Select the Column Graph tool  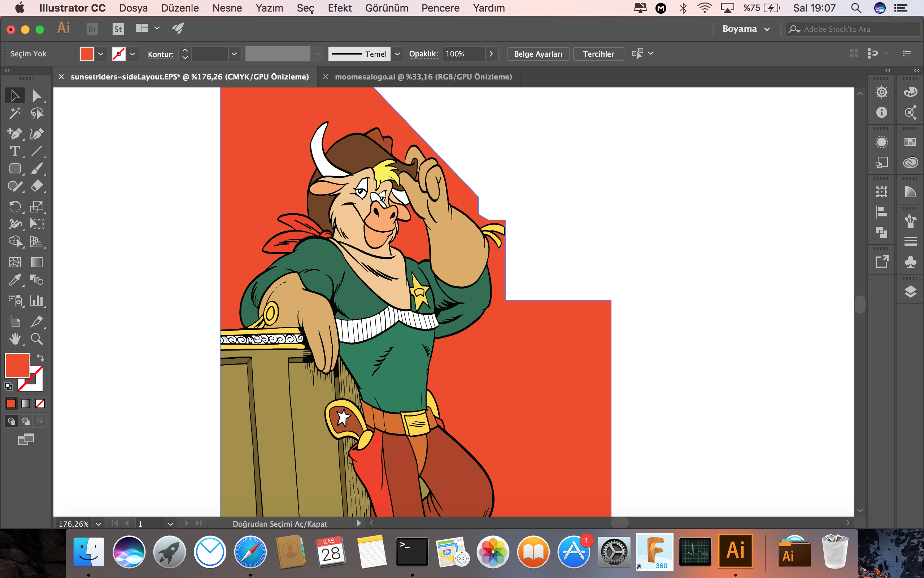[37, 301]
